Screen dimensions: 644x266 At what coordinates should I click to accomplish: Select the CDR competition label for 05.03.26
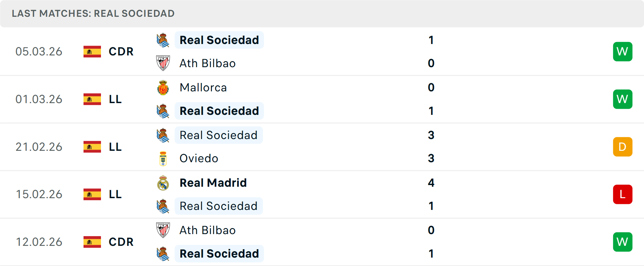pos(121,52)
